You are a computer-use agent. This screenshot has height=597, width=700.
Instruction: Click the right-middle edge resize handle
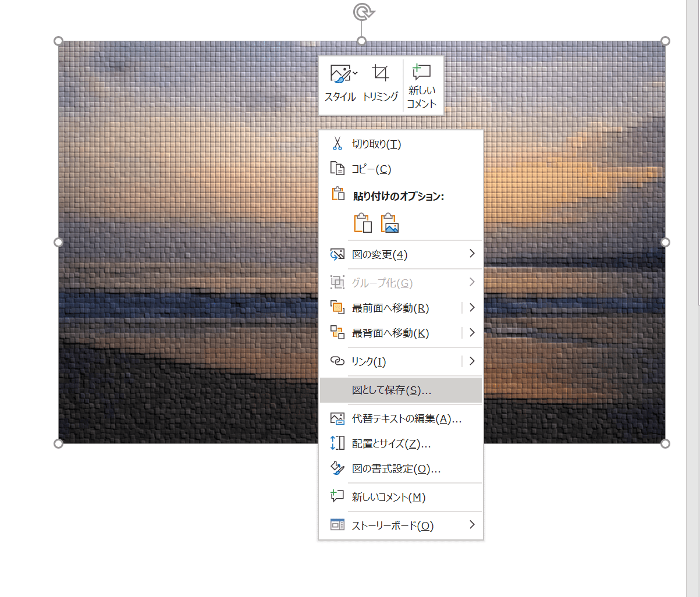coord(666,242)
